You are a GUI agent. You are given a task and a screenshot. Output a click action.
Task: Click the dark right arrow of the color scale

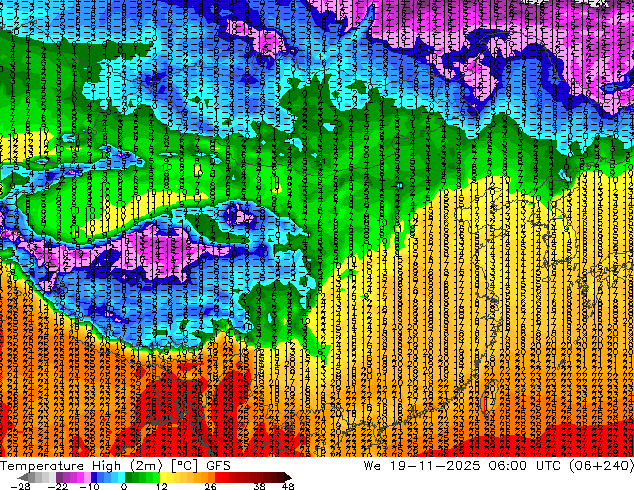(x=288, y=477)
